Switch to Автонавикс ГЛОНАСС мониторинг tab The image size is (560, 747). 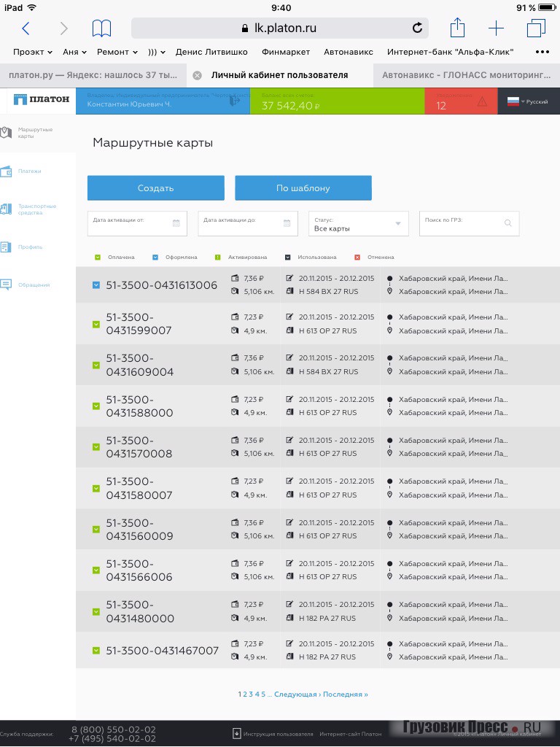(466, 75)
